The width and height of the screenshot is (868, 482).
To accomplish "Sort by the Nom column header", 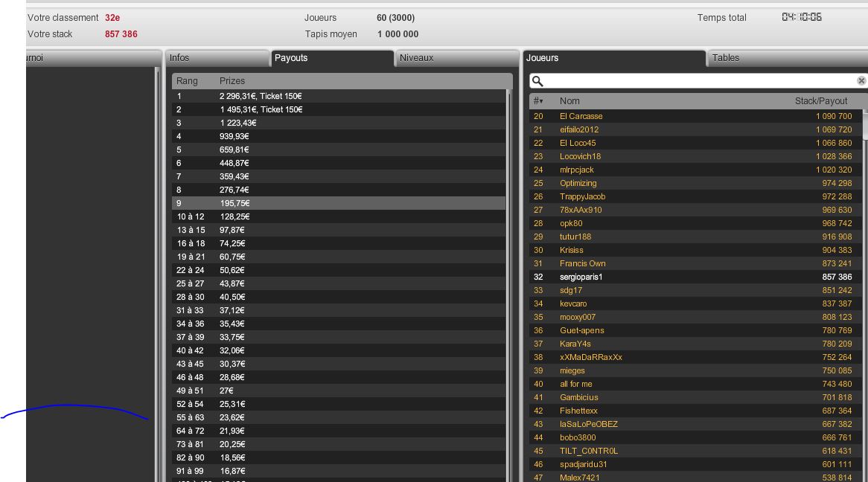I will tap(569, 101).
